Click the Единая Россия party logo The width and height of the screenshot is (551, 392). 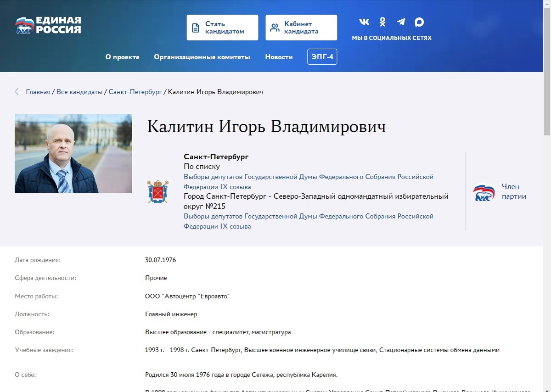pyautogui.click(x=48, y=25)
